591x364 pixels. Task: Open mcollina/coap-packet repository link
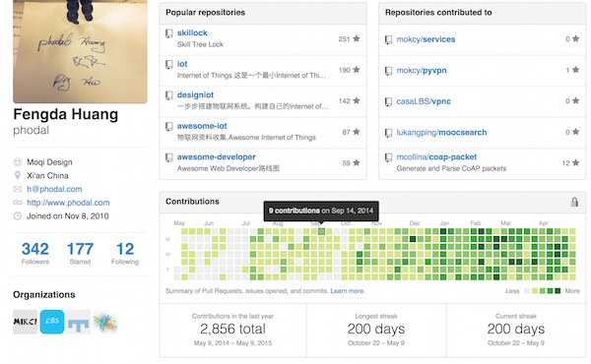tap(436, 157)
